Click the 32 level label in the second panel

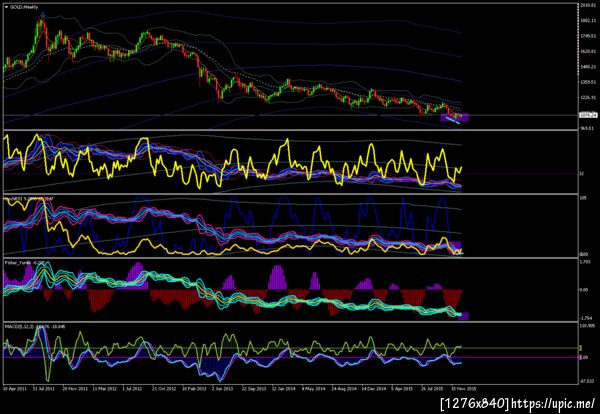pos(582,173)
